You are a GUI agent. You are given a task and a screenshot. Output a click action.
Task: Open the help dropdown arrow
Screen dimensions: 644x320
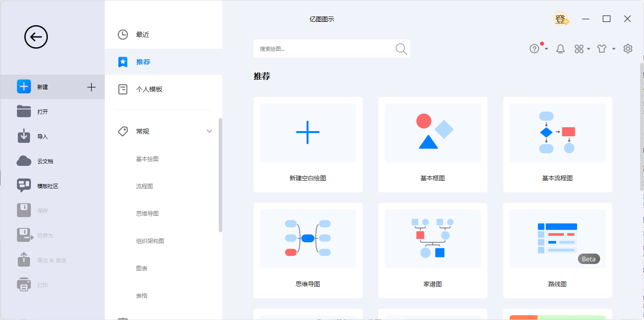pyautogui.click(x=546, y=49)
